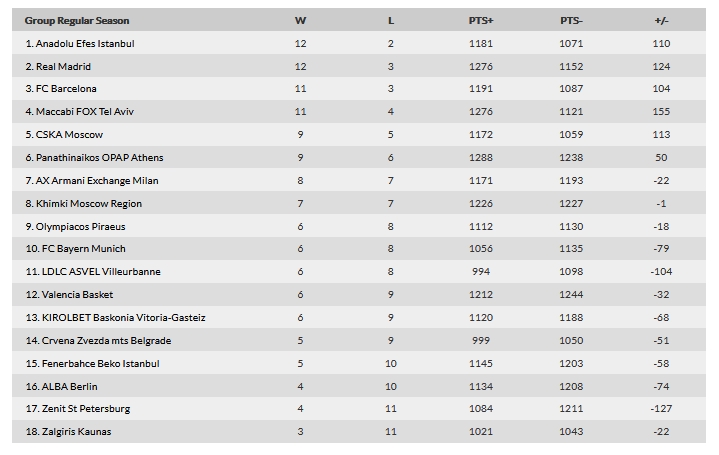719x455 pixels.
Task: Open the Real Madrid team row
Action: [x=359, y=66]
